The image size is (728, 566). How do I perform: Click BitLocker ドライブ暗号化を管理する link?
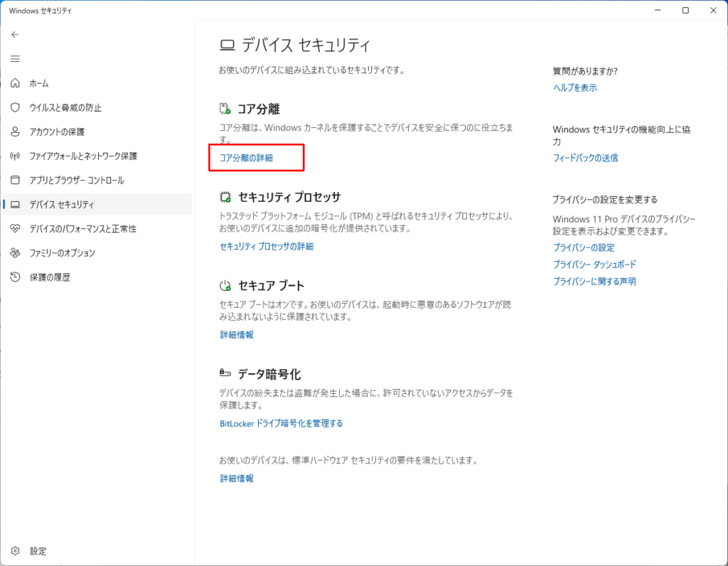(282, 424)
